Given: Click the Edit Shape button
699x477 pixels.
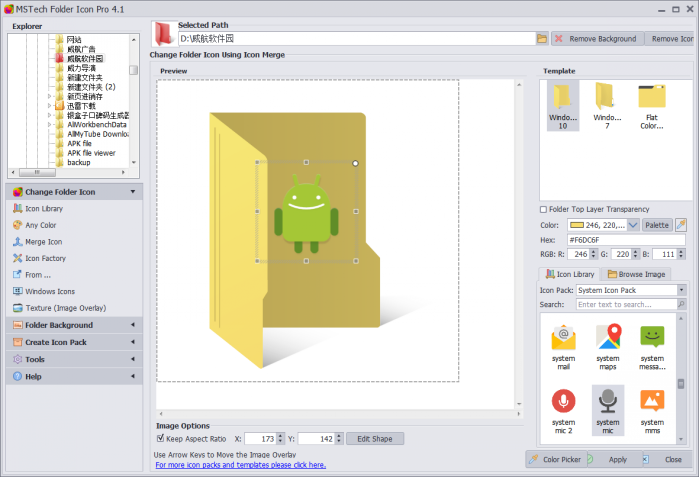Looking at the screenshot, I should pos(375,439).
